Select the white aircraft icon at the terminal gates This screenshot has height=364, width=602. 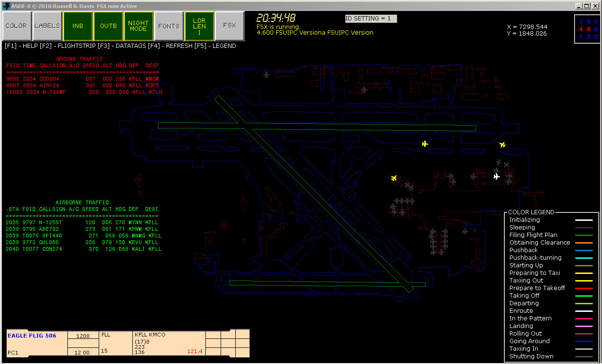(x=497, y=177)
